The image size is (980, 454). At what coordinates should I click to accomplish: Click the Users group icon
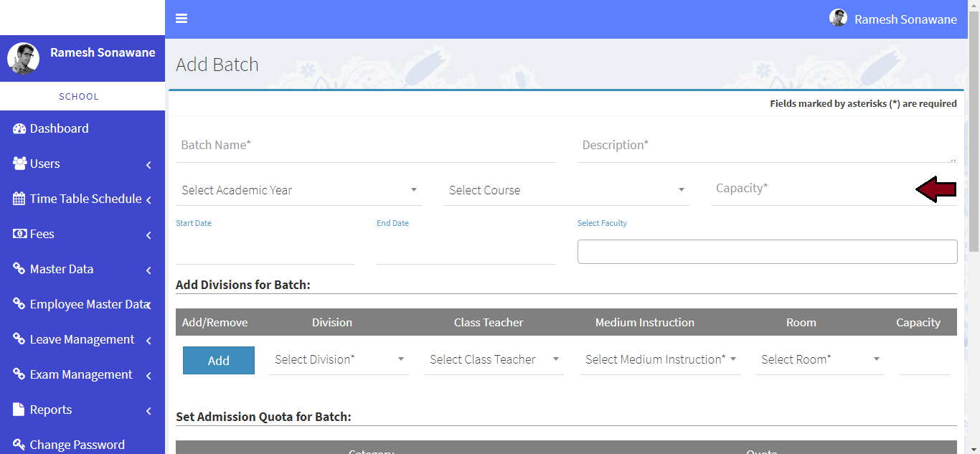(x=19, y=164)
